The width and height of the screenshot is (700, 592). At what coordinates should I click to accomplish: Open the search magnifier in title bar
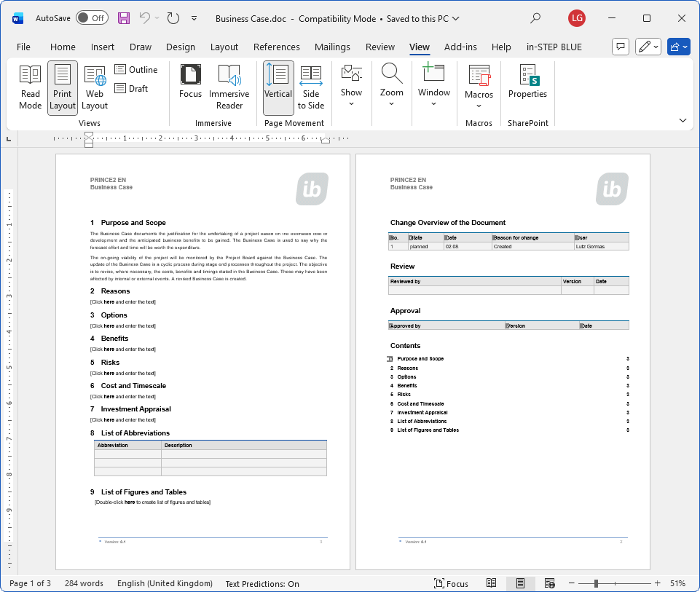click(535, 18)
